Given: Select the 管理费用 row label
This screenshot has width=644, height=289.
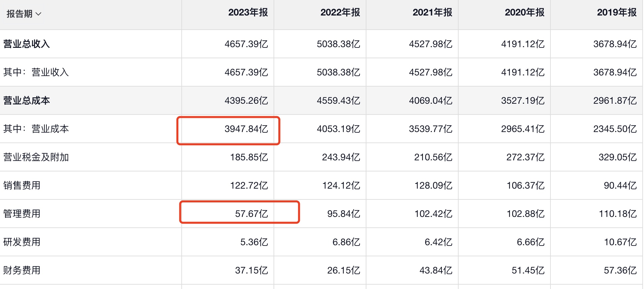Looking at the screenshot, I should pos(22,214).
